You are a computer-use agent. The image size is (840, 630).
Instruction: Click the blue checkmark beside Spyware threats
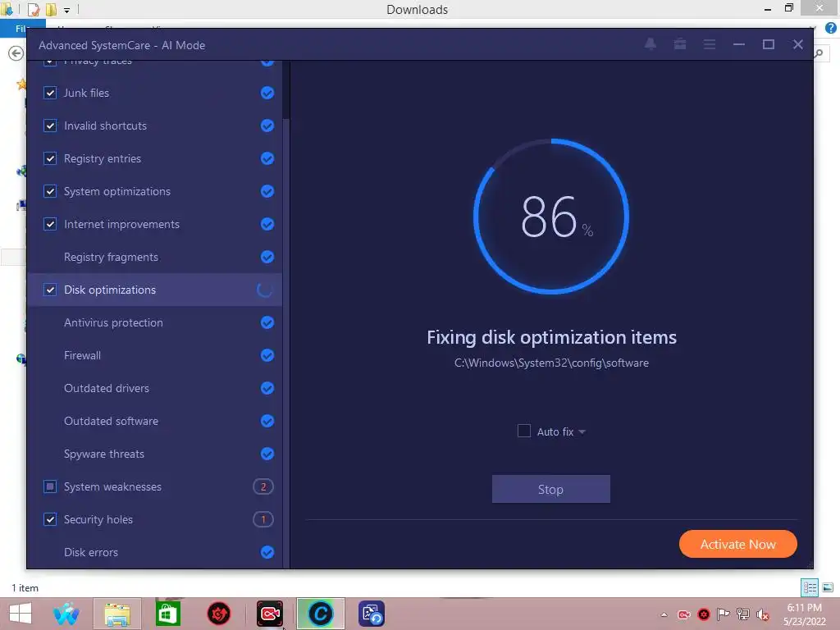click(x=267, y=454)
